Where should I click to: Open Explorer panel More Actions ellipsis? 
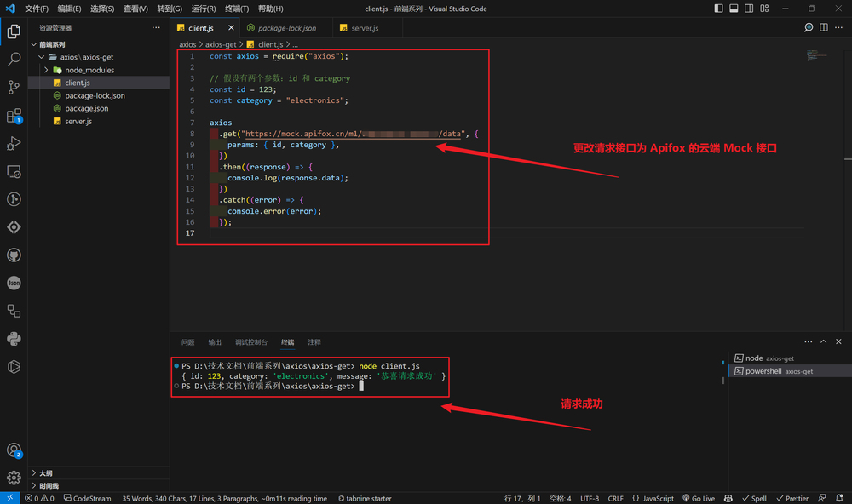point(156,28)
